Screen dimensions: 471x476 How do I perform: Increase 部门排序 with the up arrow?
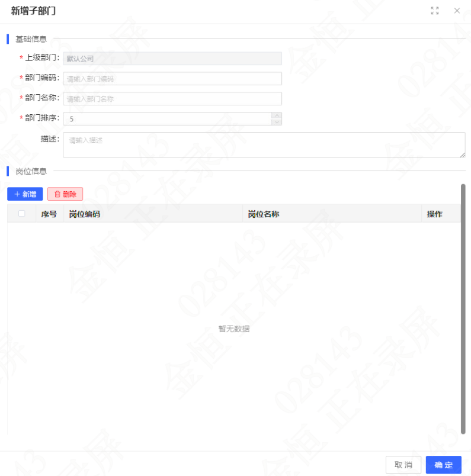click(x=277, y=115)
